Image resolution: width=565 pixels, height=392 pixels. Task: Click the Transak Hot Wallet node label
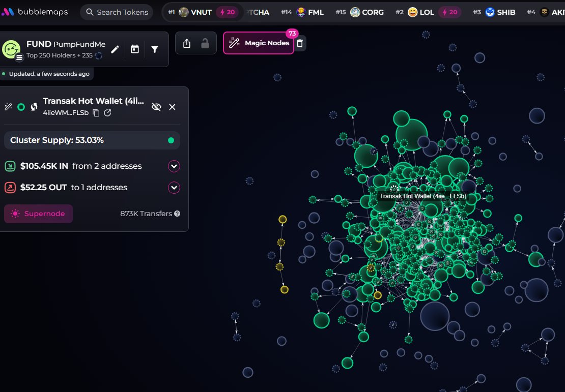(x=422, y=196)
